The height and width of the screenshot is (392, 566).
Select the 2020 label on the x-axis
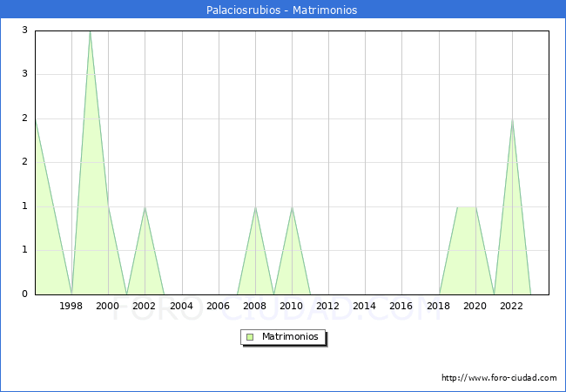[475, 306]
